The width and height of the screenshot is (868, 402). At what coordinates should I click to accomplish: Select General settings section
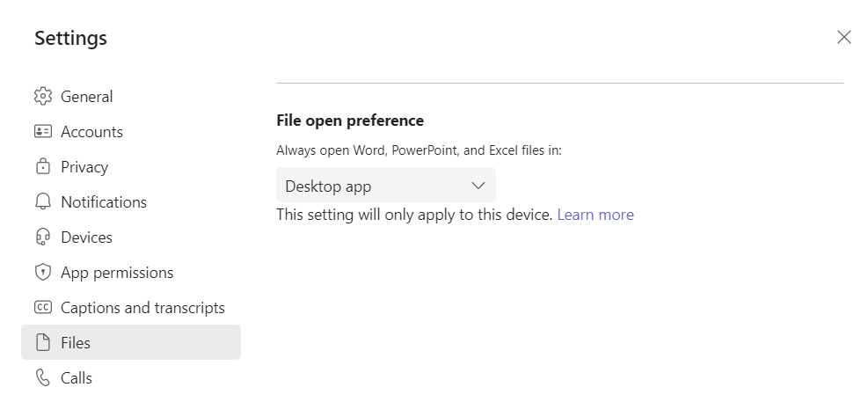pos(131,97)
